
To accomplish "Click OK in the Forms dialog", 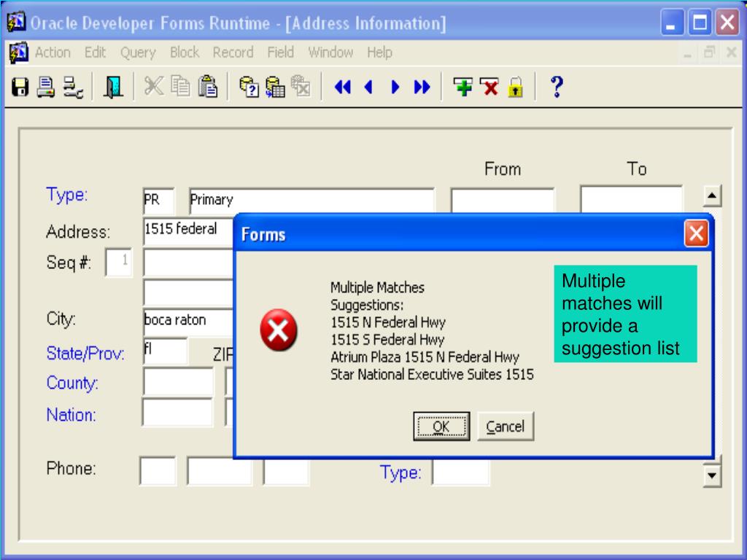I will click(441, 426).
